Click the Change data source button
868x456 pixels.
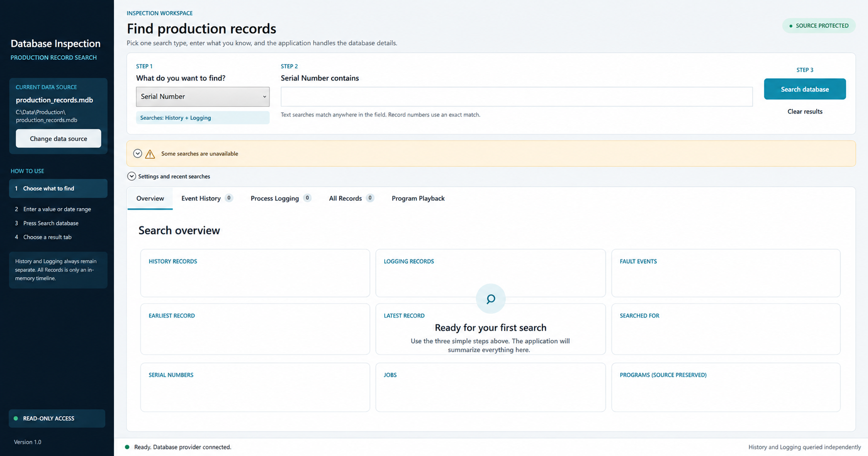point(58,138)
